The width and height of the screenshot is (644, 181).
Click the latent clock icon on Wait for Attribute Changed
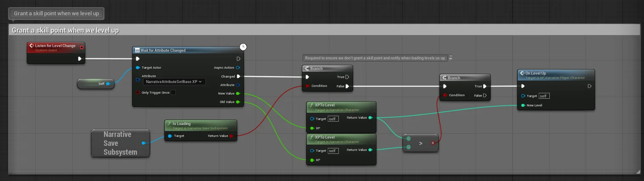coord(243,47)
